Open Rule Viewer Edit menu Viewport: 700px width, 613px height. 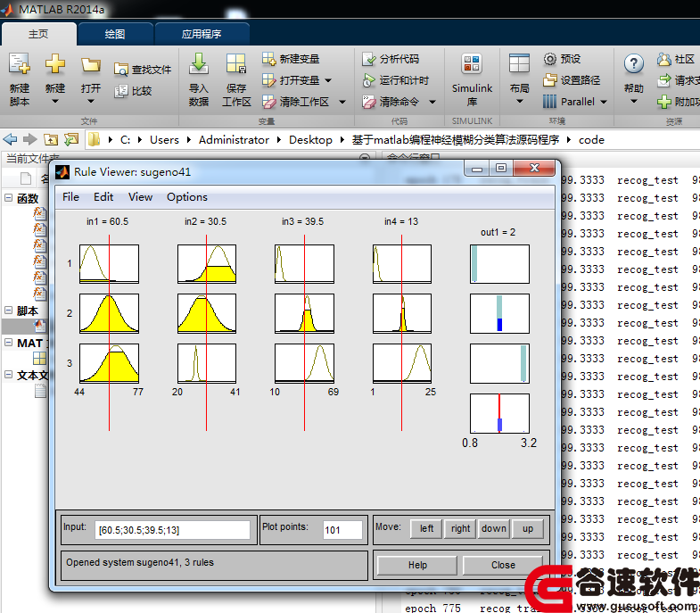pos(103,197)
